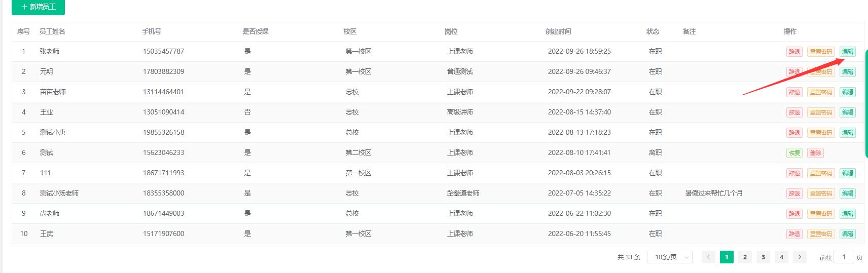Select pagination page 1
Image resolution: width=868 pixels, height=273 pixels.
tap(727, 257)
